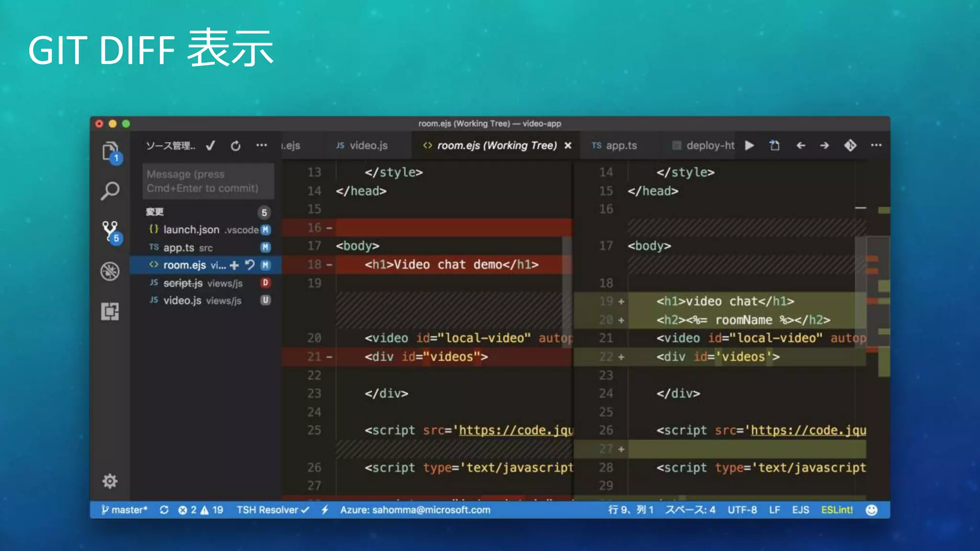The height and width of the screenshot is (551, 980).
Task: Open the Debug view in activity bar
Action: tap(110, 271)
